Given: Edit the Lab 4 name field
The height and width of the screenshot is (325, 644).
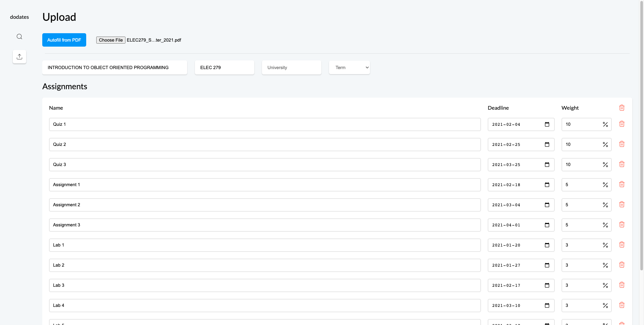Looking at the screenshot, I should point(265,306).
